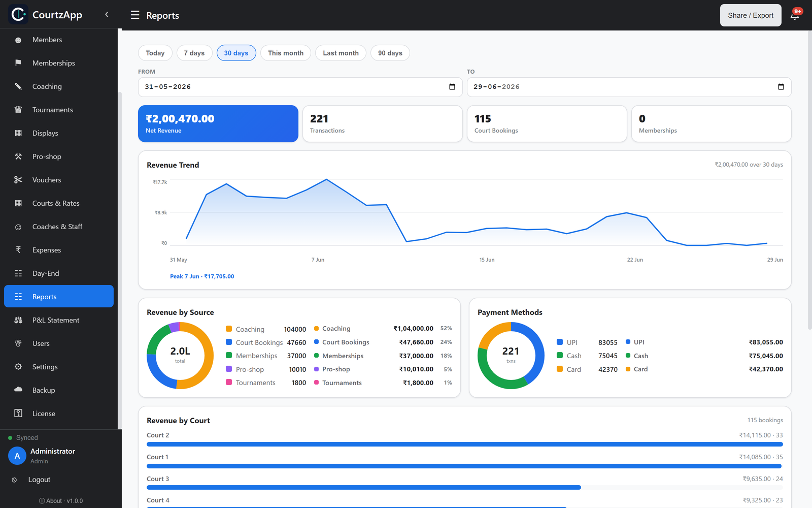Click the Tournaments ₹1,800.00 amount
812x508 pixels.
tap(418, 383)
